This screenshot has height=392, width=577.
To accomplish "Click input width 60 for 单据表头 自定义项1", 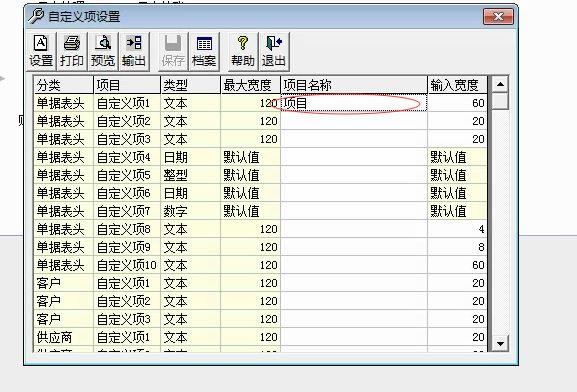I will click(457, 103).
